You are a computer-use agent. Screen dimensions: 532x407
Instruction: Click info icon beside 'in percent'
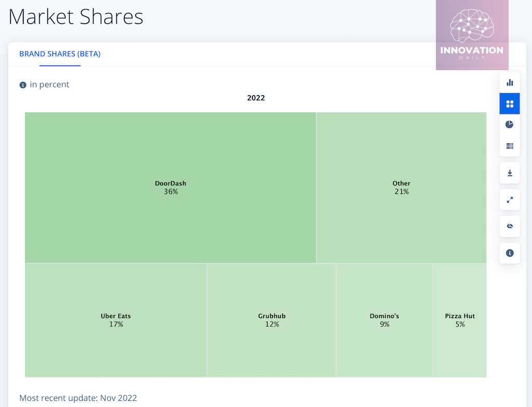23,85
